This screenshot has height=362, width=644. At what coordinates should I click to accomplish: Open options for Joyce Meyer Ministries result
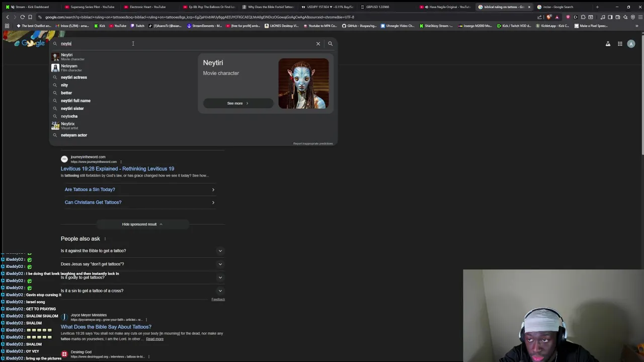click(x=146, y=320)
